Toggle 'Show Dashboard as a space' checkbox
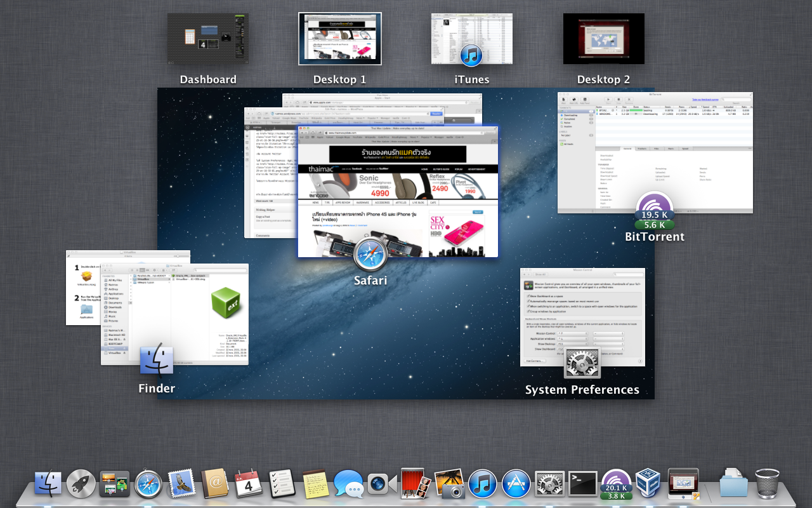The width and height of the screenshot is (812, 508). pyautogui.click(x=528, y=297)
